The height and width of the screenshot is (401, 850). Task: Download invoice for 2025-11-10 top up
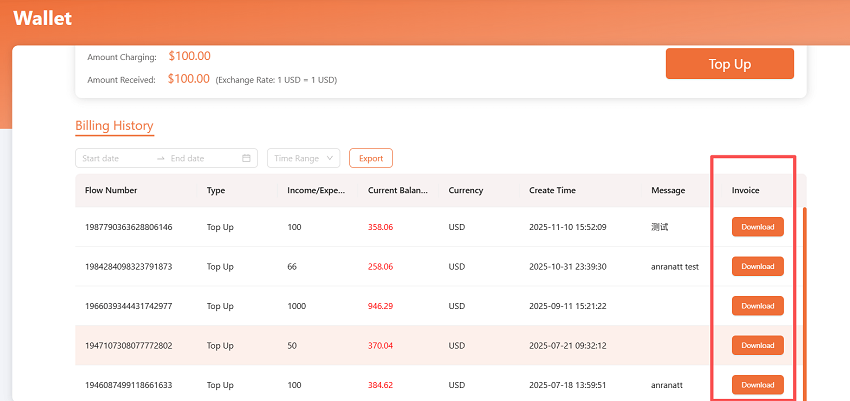point(757,227)
